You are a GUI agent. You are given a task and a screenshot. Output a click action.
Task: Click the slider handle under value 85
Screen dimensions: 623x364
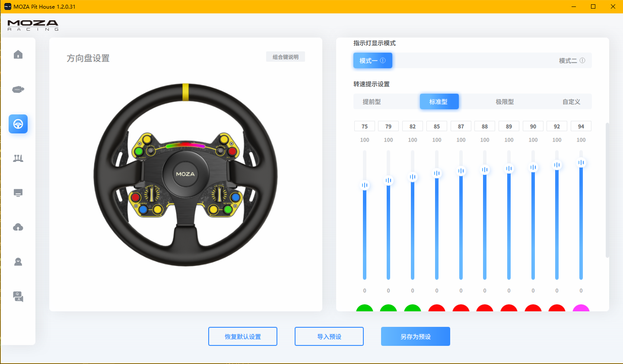click(x=437, y=173)
